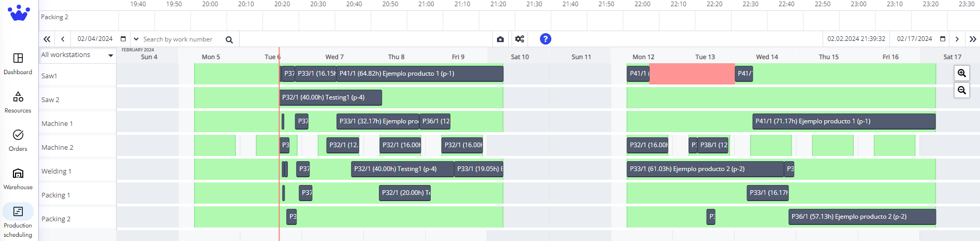Image resolution: width=980 pixels, height=241 pixels.
Task: Jump back with double left arrows
Action: click(x=47, y=39)
